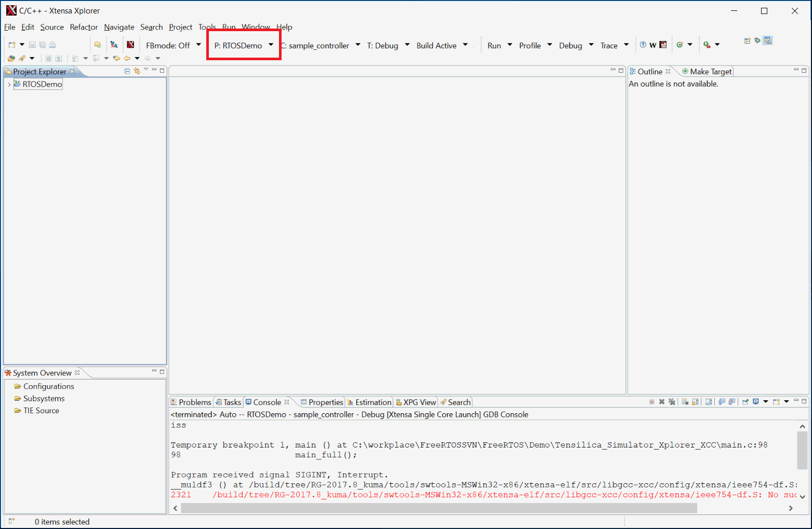Click the New wizard icon in toolbar
This screenshot has height=529, width=812.
(12, 45)
